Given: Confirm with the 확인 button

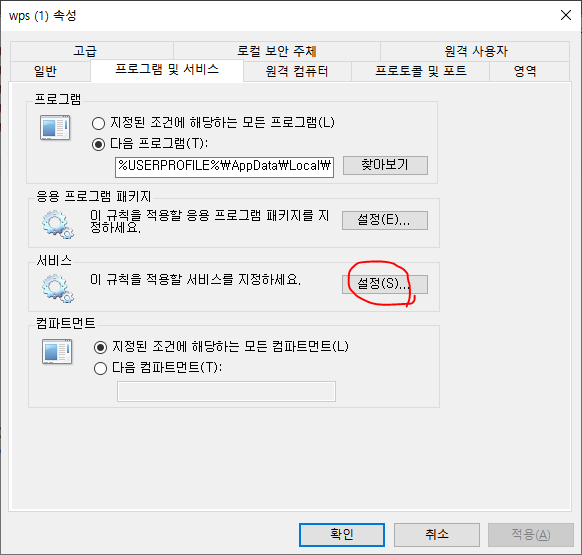Looking at the screenshot, I should pos(341,535).
